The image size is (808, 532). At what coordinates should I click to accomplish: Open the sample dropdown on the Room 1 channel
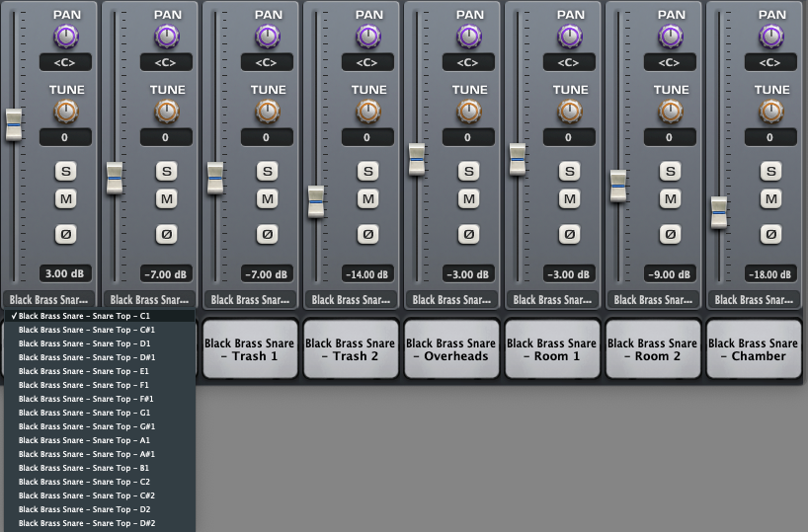click(551, 299)
